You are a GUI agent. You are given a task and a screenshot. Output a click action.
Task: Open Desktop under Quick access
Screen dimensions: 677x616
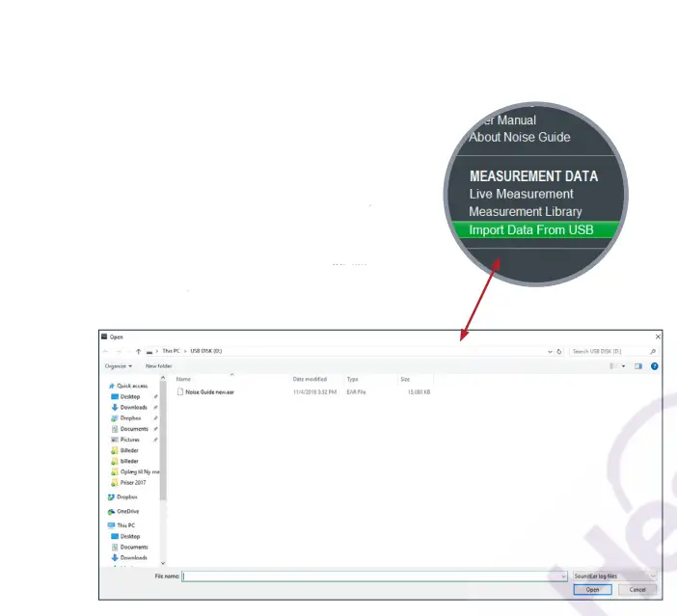(x=130, y=397)
